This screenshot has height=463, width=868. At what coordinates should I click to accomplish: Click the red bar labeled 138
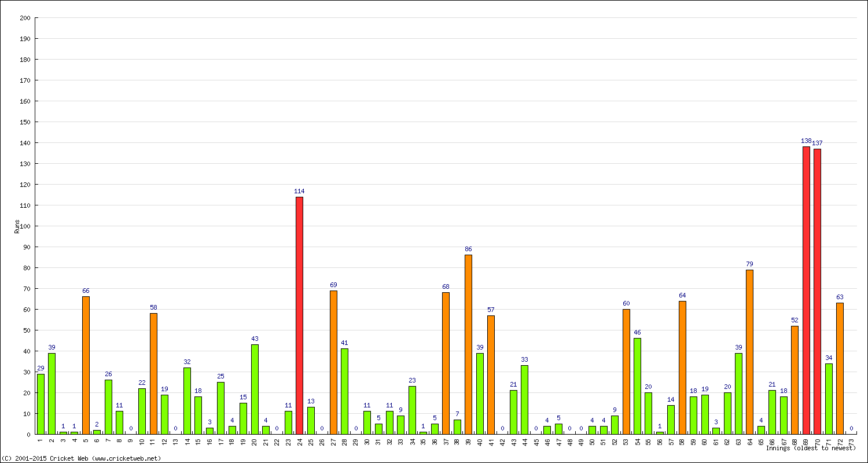click(806, 291)
